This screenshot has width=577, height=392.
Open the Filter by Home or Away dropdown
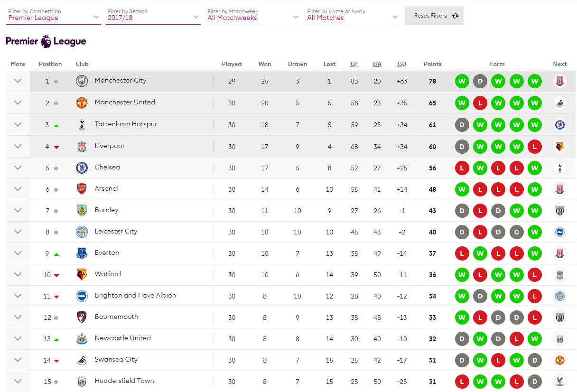[353, 15]
